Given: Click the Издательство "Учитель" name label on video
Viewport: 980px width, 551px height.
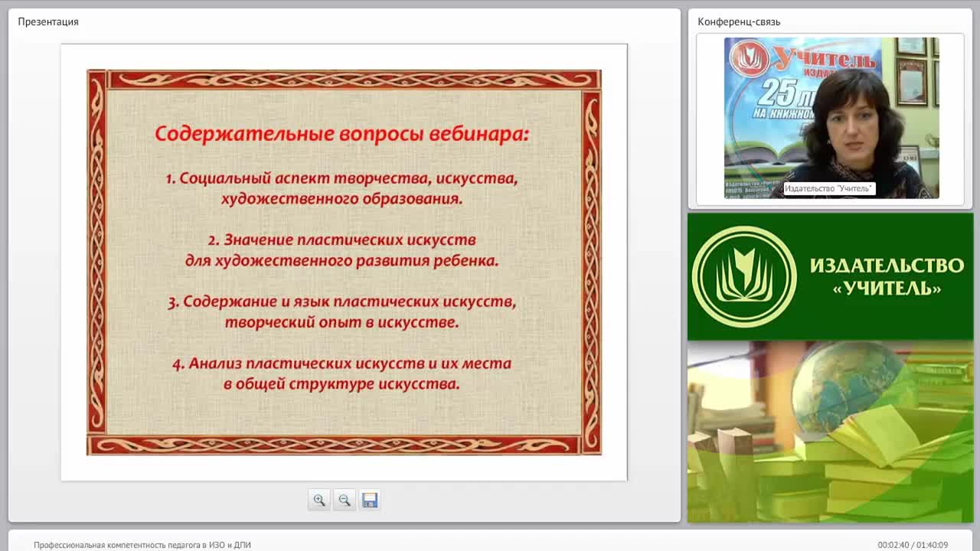Looking at the screenshot, I should (828, 188).
